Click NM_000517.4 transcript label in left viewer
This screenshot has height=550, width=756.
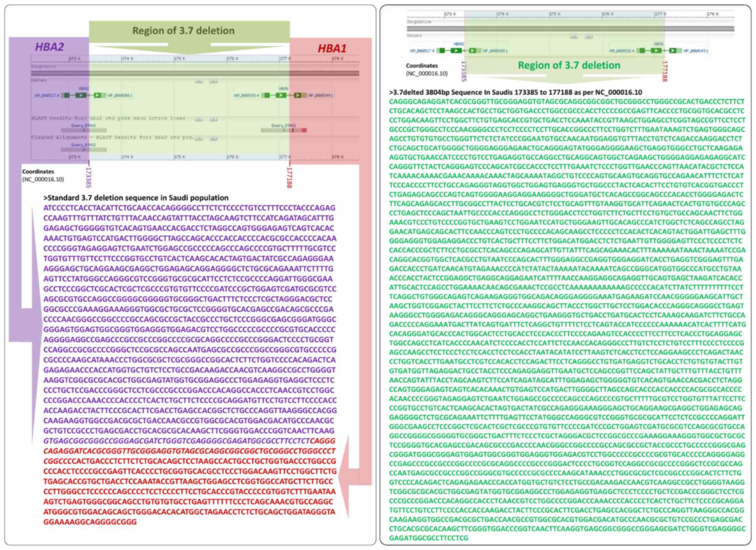click(47, 96)
